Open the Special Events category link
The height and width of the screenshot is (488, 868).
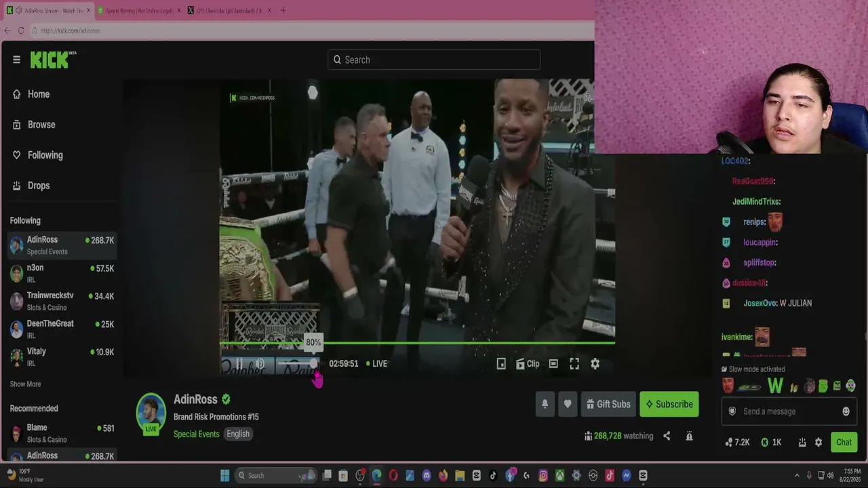click(196, 434)
